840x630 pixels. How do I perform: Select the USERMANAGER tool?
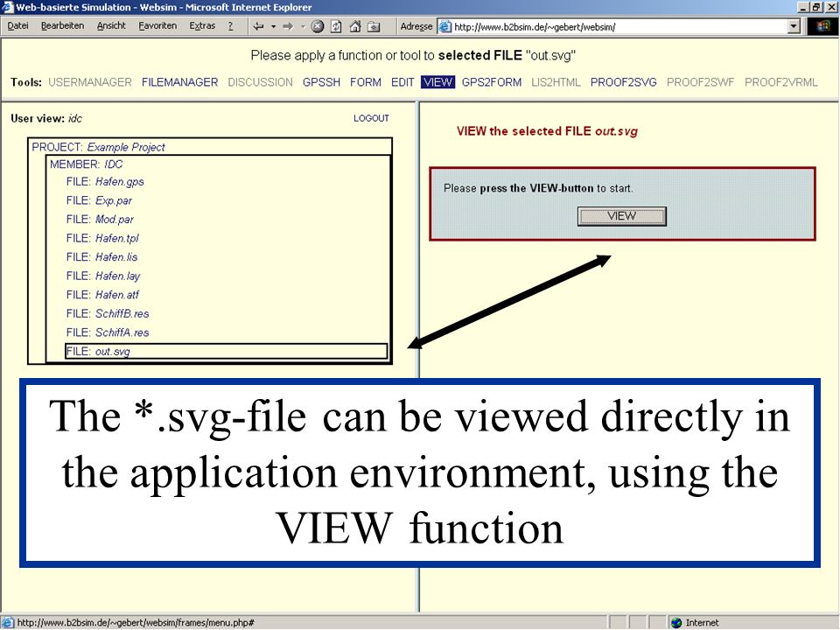pyautogui.click(x=90, y=82)
